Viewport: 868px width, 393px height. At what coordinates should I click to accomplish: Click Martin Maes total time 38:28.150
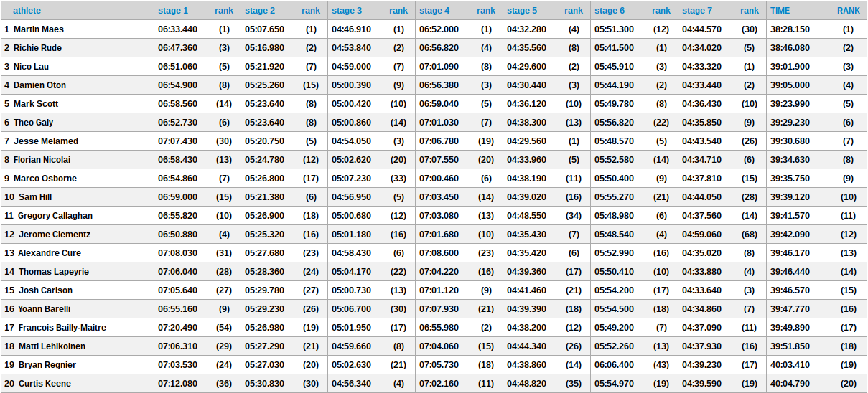[790, 29]
